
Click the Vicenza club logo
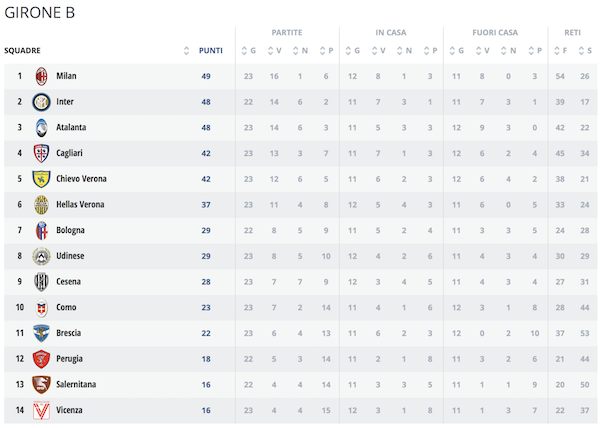coord(41,410)
